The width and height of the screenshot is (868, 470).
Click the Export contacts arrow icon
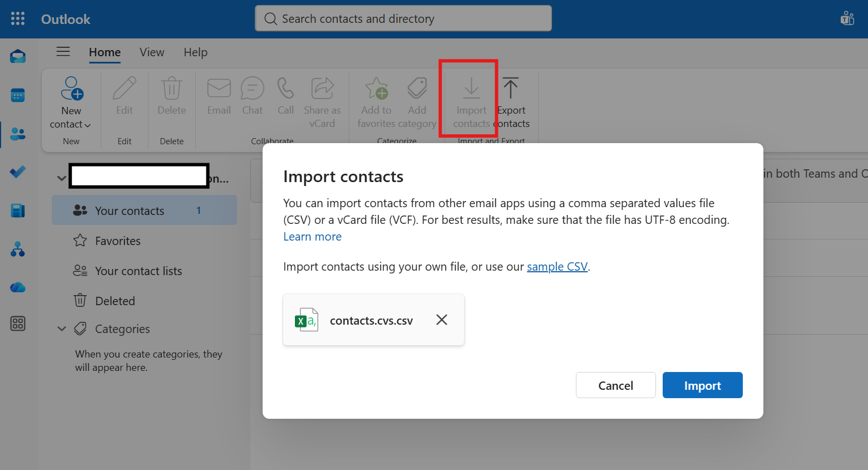coord(511,89)
